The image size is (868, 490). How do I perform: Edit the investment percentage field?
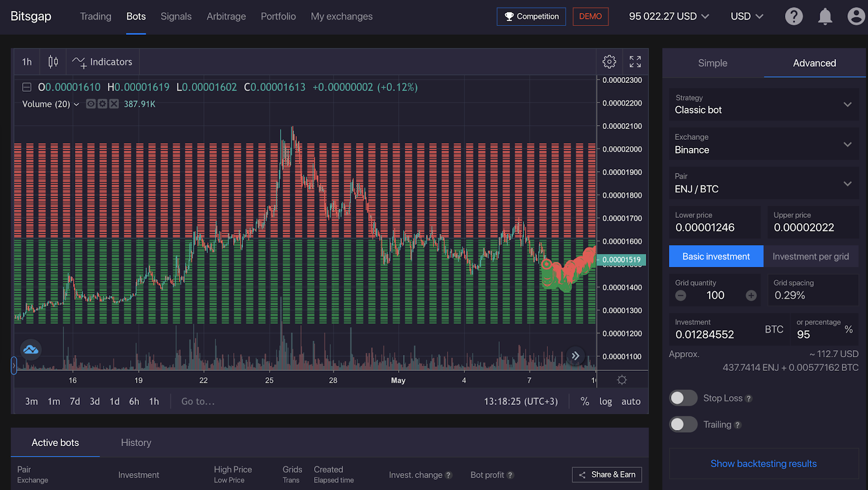pyautogui.click(x=825, y=329)
